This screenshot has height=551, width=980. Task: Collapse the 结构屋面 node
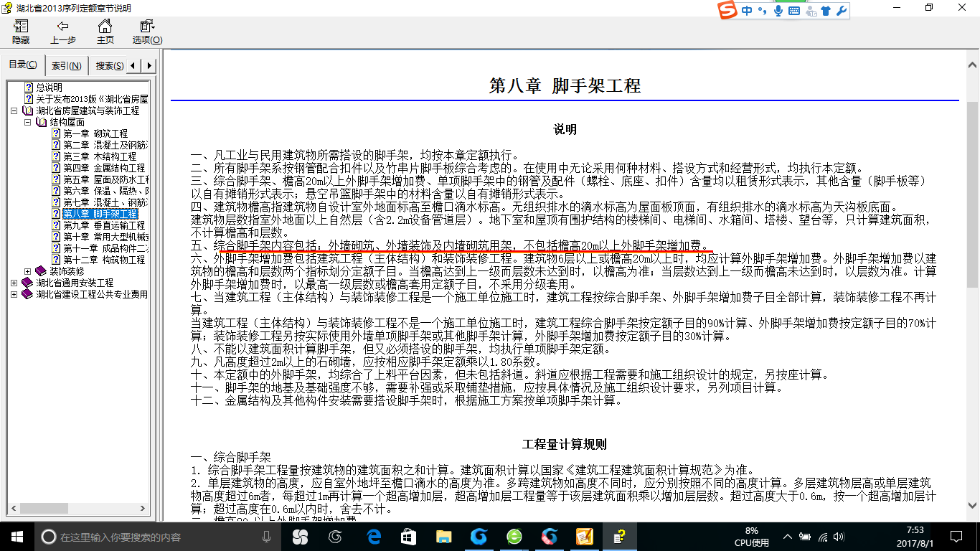(x=27, y=122)
